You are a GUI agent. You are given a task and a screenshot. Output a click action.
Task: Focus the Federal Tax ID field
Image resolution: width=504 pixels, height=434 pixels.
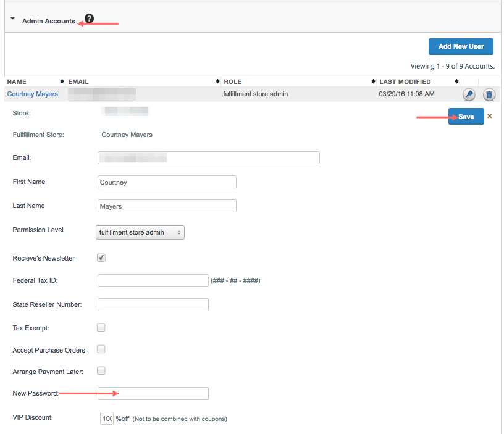pos(153,280)
